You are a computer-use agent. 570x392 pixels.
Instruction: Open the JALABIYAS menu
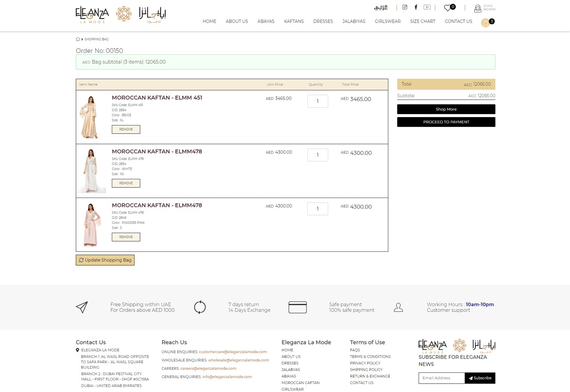coord(354,21)
